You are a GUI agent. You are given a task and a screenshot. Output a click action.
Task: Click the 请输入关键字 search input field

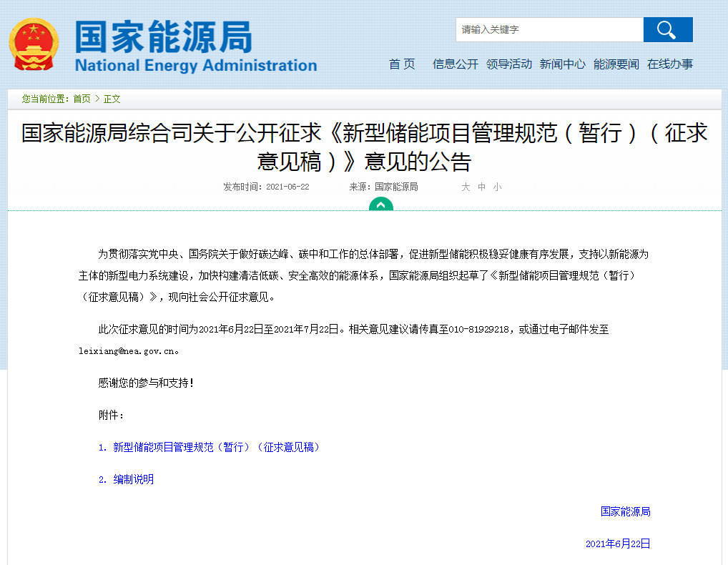549,29
